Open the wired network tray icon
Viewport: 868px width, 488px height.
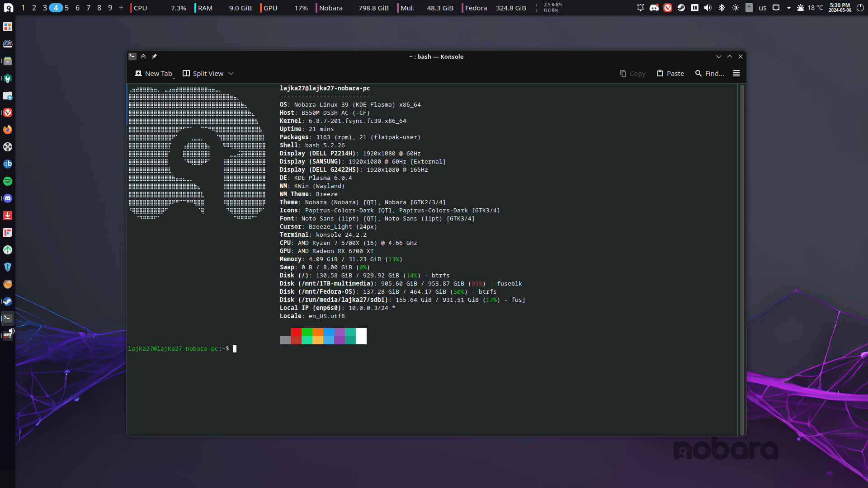776,8
